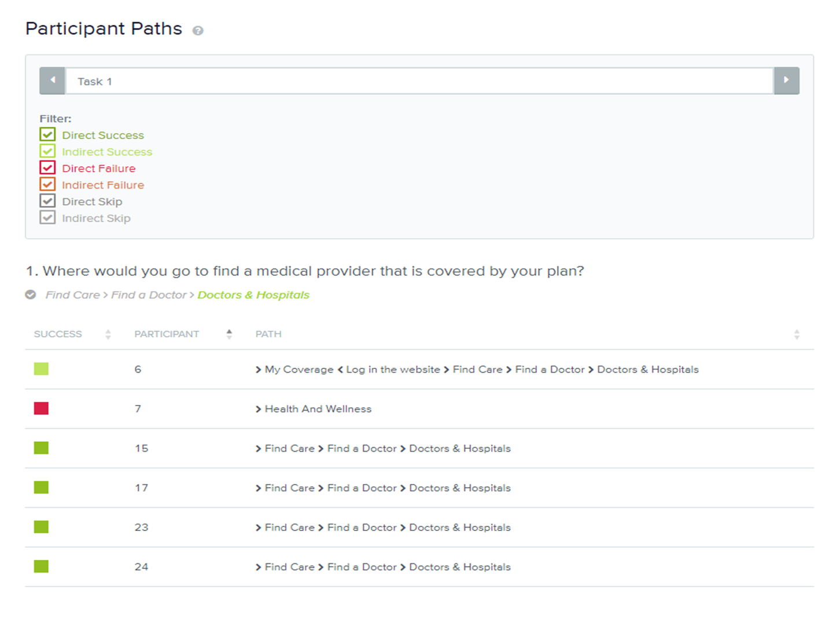
Task: Click participant 7 red failure swatch
Action: tap(41, 408)
